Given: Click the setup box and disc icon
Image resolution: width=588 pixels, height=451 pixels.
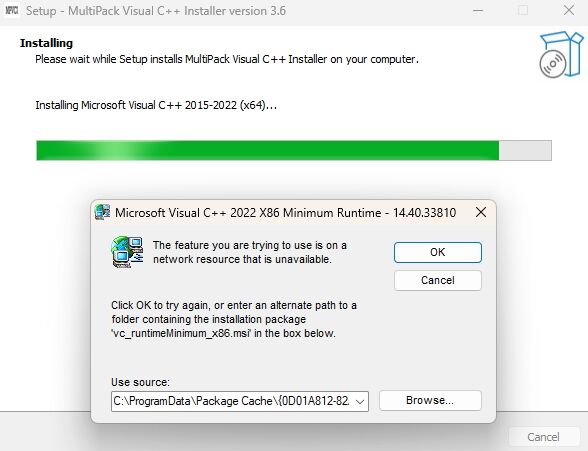Looking at the screenshot, I should point(561,55).
